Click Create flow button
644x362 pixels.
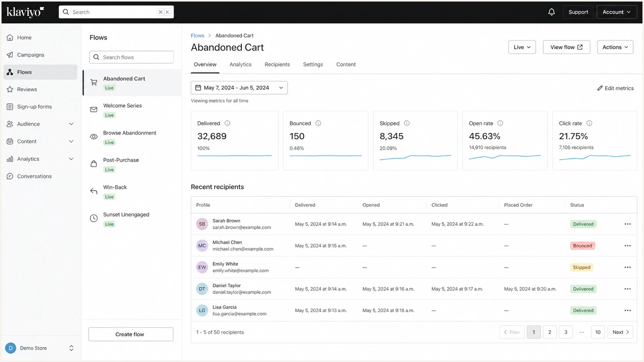[x=131, y=334]
